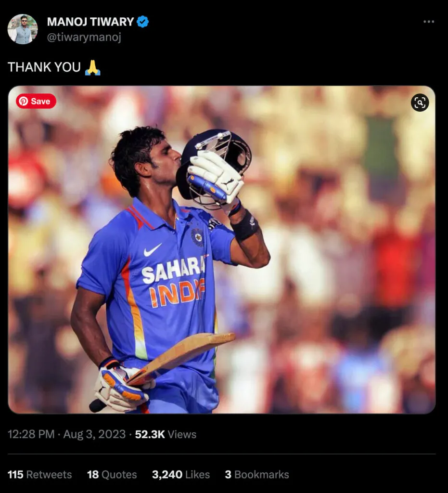This screenshot has width=448, height=493.
Task: Click the Sahara India jersey text in photo
Action: pos(173,282)
